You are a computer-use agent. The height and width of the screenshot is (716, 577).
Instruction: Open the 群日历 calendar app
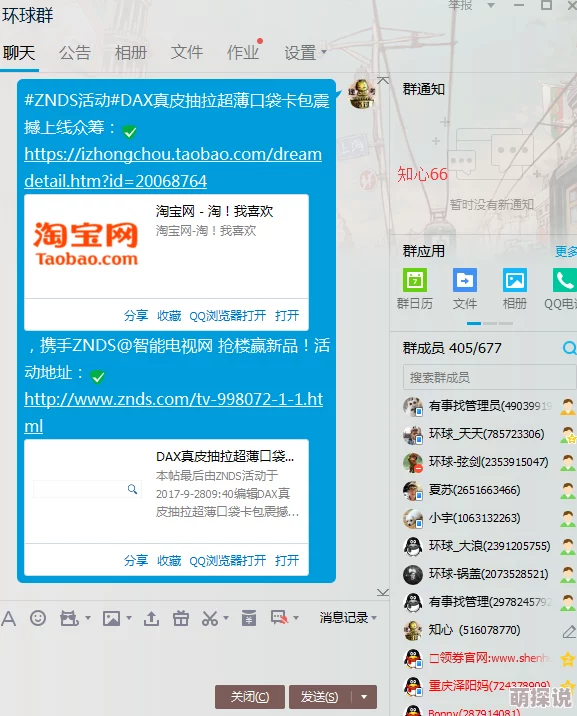tap(414, 280)
